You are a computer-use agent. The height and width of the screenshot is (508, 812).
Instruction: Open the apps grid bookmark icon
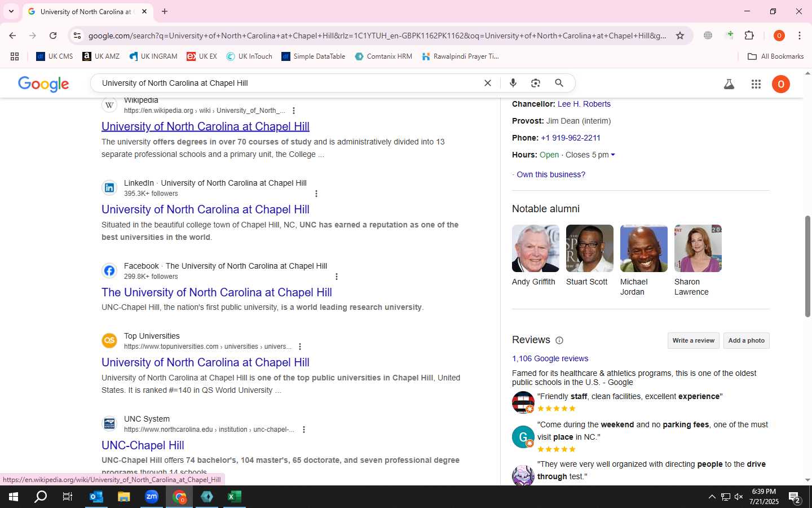point(15,56)
